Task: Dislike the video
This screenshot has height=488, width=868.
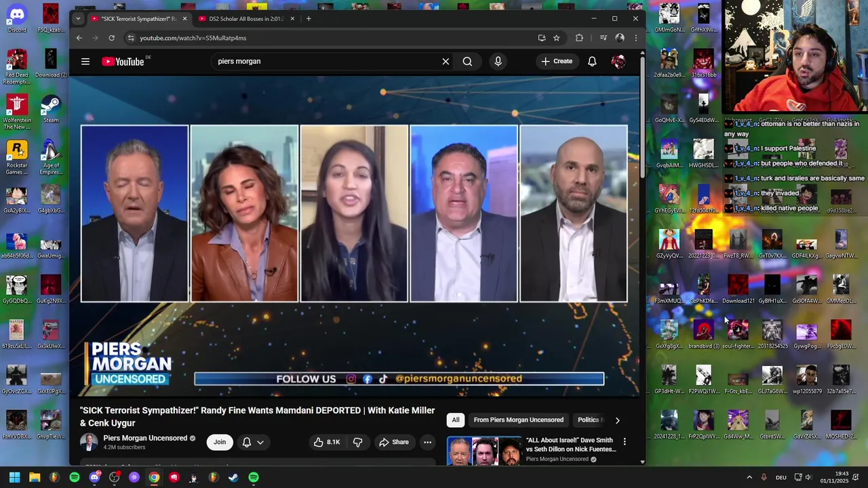Action: tap(357, 443)
